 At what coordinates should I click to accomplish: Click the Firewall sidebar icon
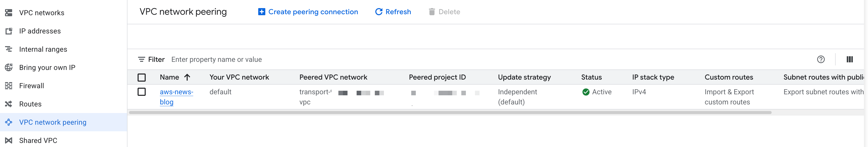pyautogui.click(x=9, y=86)
